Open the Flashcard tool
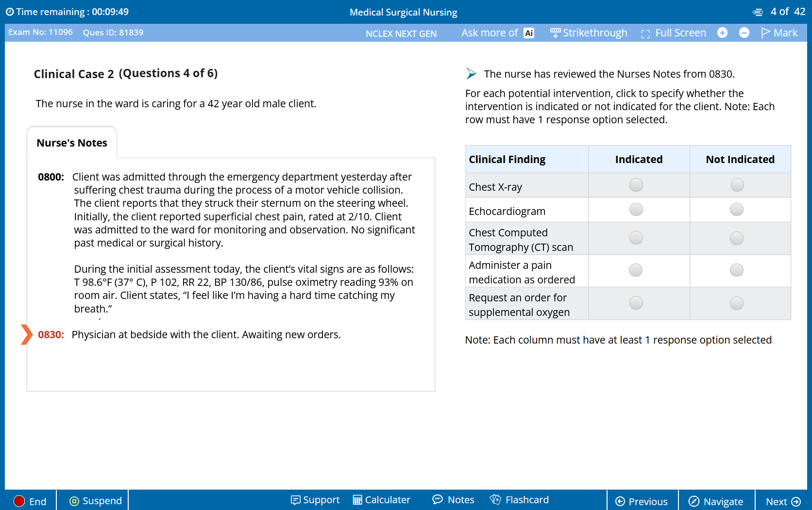The height and width of the screenshot is (510, 812). 519,500
